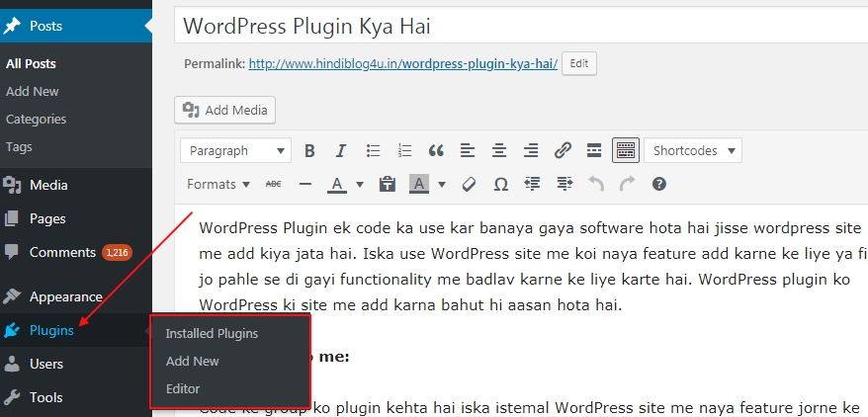Screen dimensions: 868x417
Task: Insert a horizontal line
Action: pyautogui.click(x=305, y=184)
